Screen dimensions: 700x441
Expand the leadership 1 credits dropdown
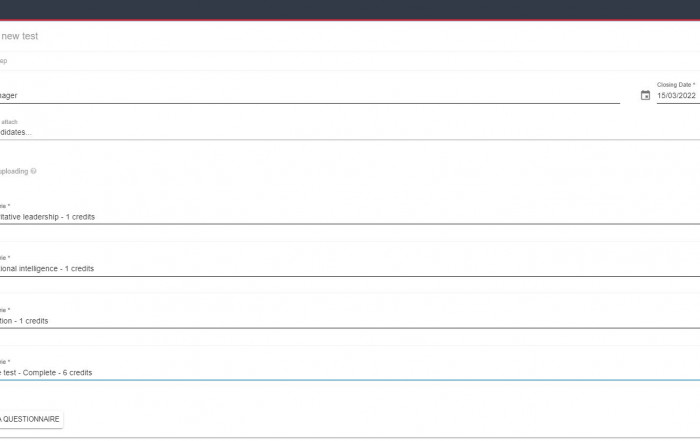(x=350, y=217)
